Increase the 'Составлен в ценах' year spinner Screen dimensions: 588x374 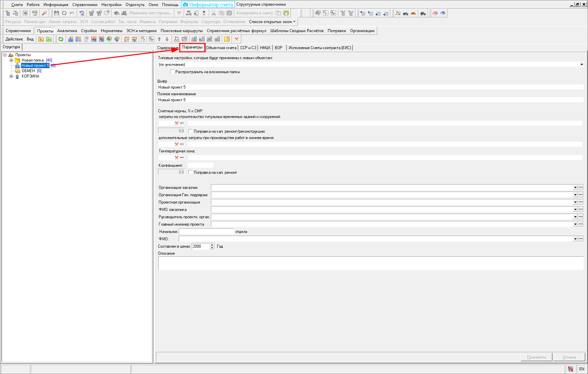(212, 245)
